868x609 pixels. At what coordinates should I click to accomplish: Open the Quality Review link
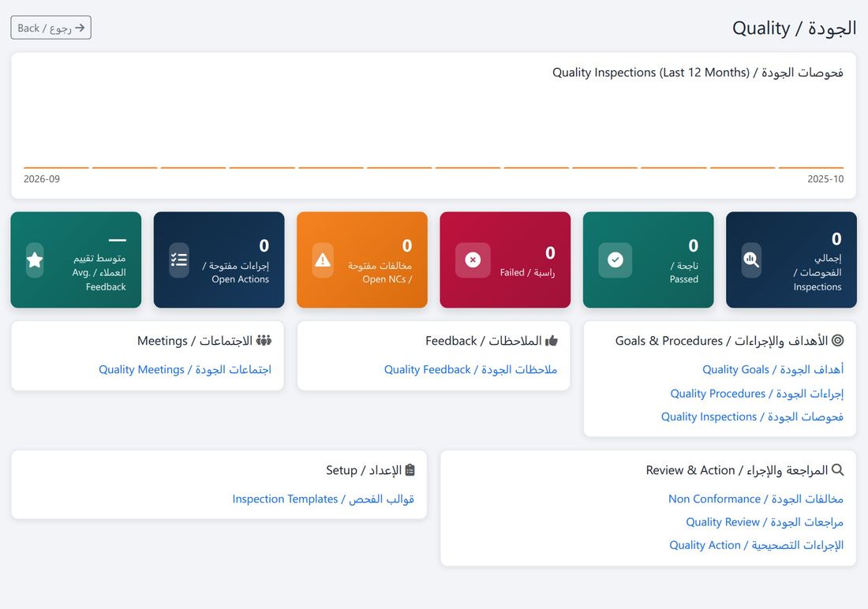tap(765, 522)
